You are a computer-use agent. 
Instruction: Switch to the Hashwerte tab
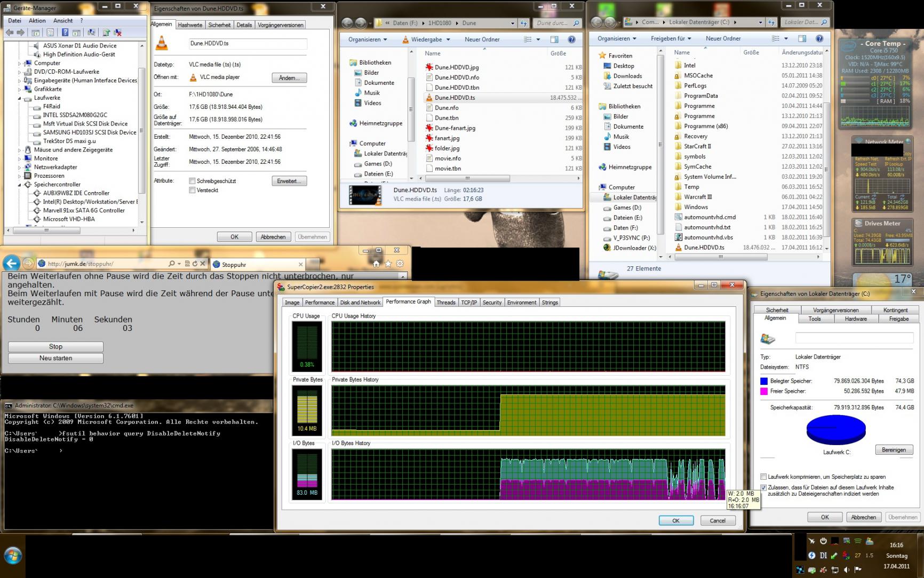pyautogui.click(x=190, y=25)
